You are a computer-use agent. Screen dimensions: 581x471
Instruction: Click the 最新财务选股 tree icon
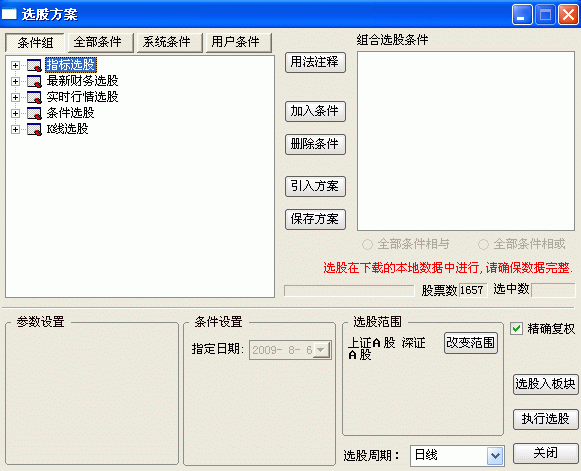click(34, 82)
